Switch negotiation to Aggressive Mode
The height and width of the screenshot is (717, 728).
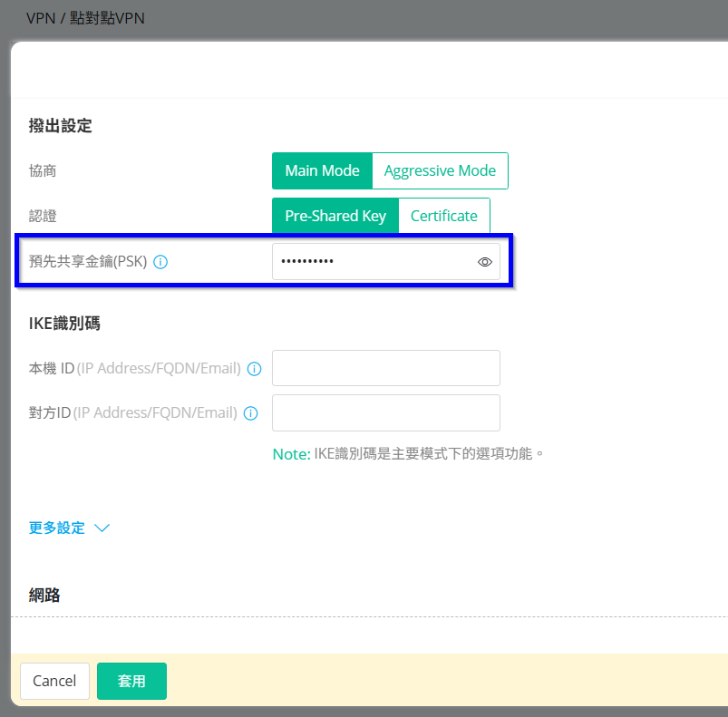(x=440, y=170)
